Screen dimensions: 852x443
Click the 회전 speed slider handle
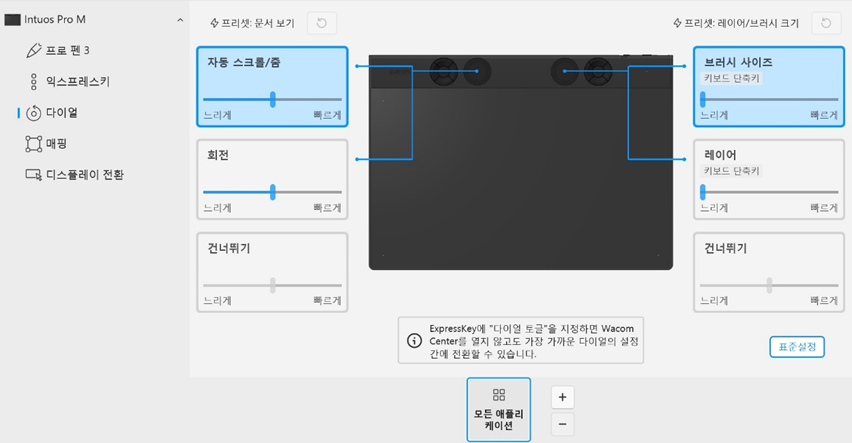273,192
